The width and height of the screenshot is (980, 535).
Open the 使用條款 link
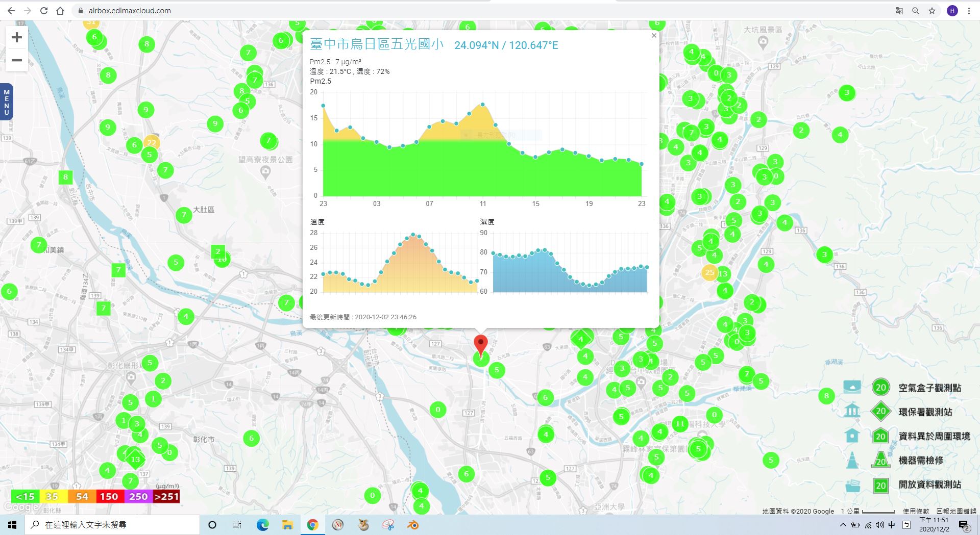point(916,511)
